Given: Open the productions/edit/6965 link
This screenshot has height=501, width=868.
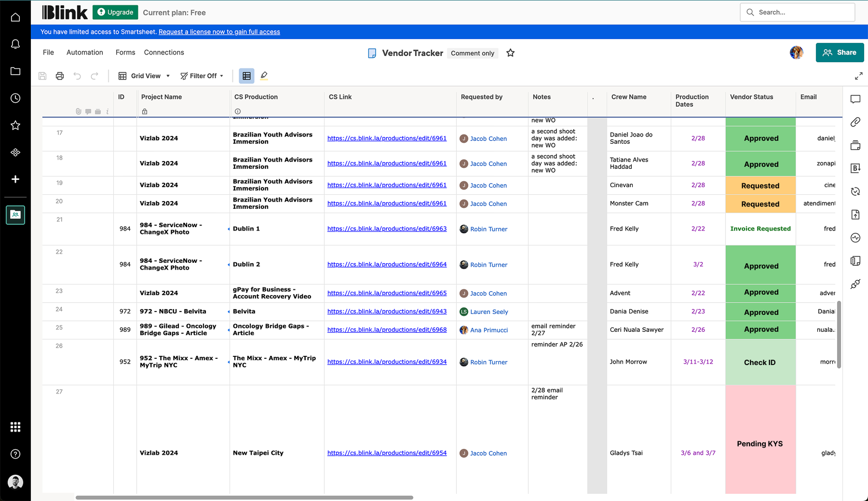Looking at the screenshot, I should click(387, 293).
